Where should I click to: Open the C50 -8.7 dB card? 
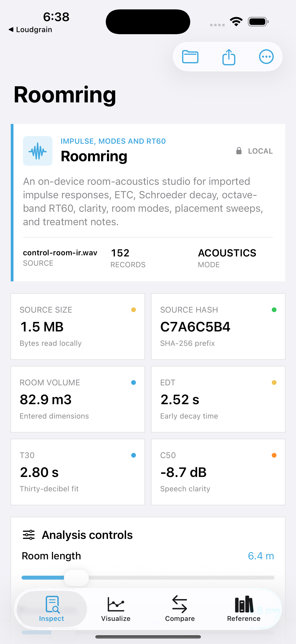[218, 472]
